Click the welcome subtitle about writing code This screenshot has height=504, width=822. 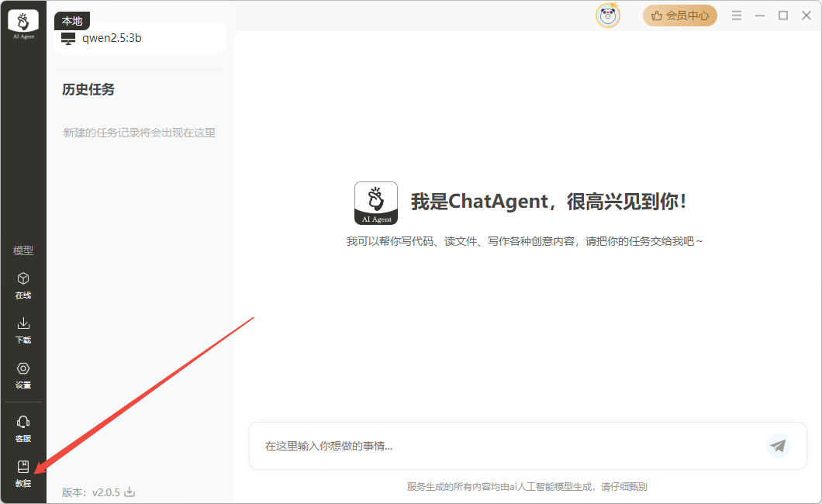point(525,241)
